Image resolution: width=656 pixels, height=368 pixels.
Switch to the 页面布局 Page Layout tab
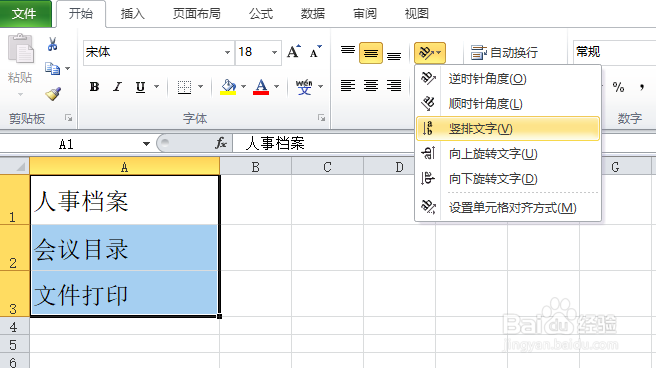point(197,14)
